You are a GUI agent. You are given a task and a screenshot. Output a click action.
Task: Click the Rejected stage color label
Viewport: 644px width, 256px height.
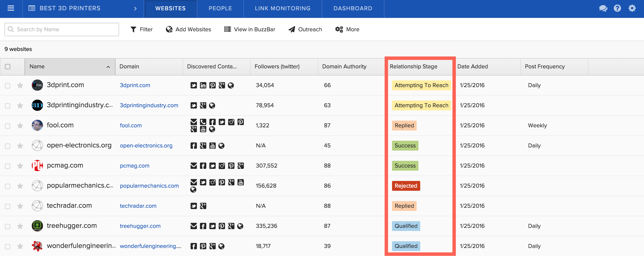pyautogui.click(x=406, y=186)
